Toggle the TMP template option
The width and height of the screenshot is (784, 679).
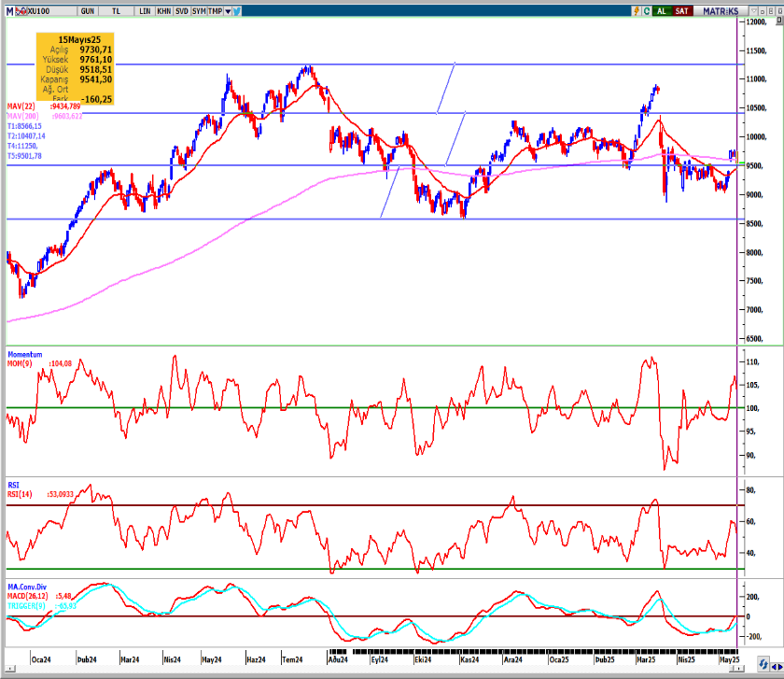pos(215,11)
